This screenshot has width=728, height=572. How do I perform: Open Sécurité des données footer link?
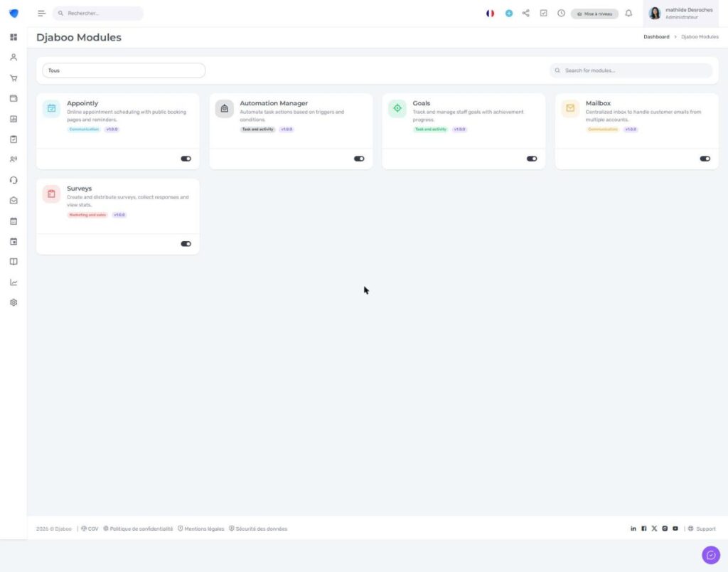point(258,529)
